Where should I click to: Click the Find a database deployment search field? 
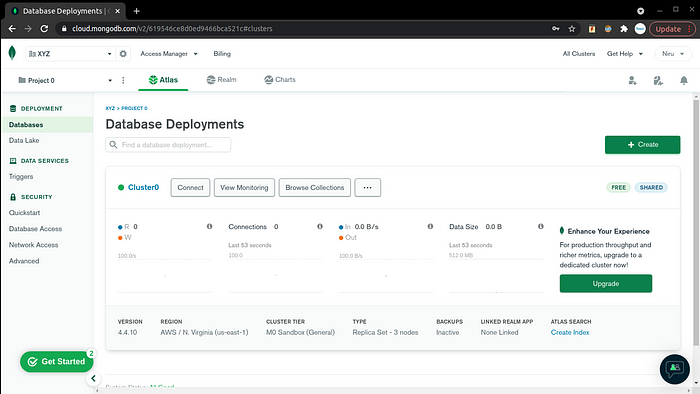coord(168,145)
